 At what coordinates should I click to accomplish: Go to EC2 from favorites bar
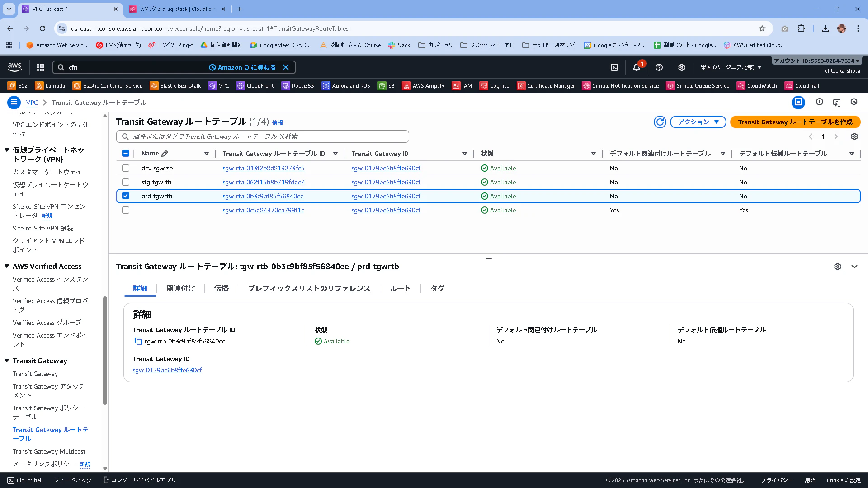coord(18,86)
